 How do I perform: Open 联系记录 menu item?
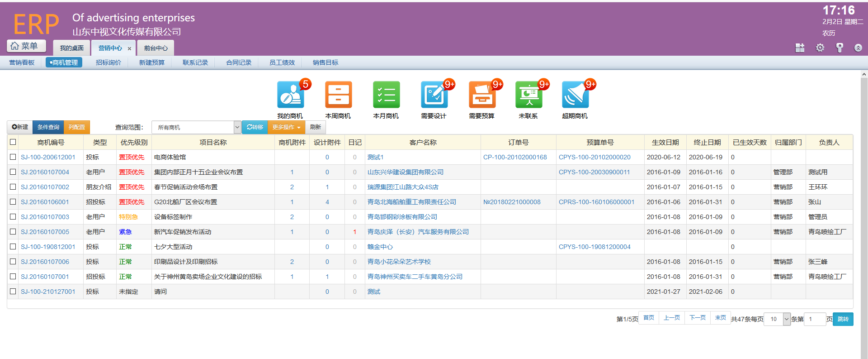coord(195,62)
